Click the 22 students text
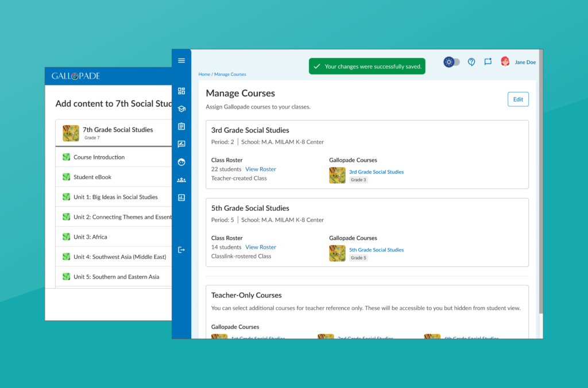 pos(226,169)
